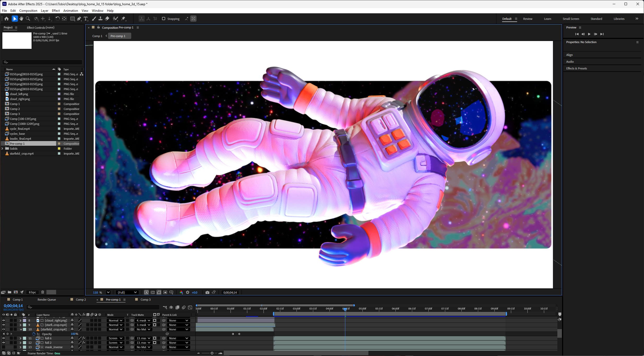Take a snapshot with the camera icon
Screen dimensions: 644x356
click(207, 293)
